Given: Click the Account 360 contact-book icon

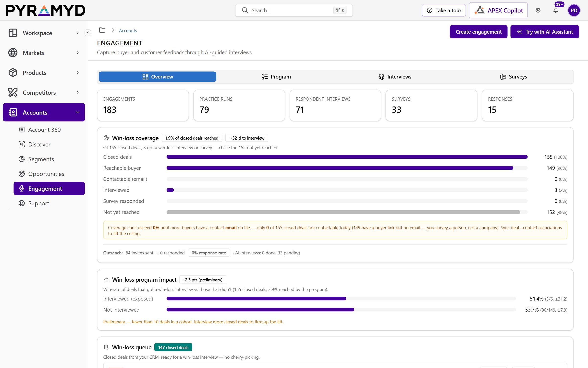Looking at the screenshot, I should click(22, 130).
